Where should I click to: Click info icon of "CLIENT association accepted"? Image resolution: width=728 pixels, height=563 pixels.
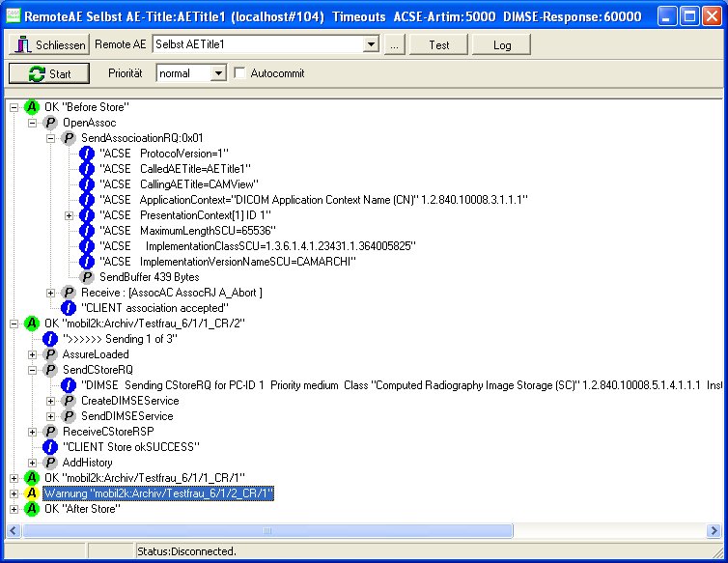[69, 308]
